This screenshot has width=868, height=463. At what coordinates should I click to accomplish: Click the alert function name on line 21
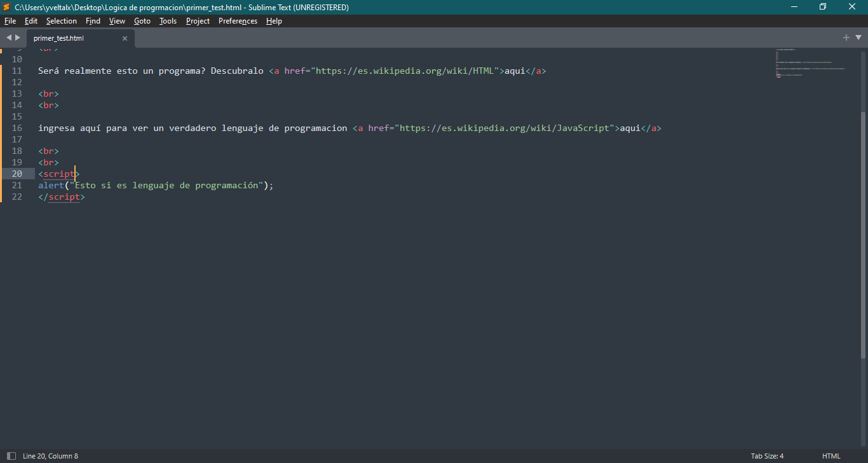[51, 185]
